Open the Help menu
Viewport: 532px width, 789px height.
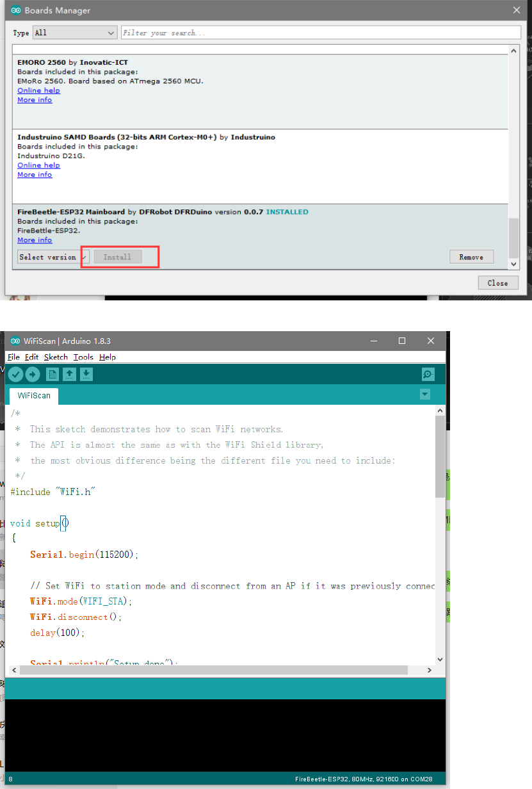coord(108,357)
